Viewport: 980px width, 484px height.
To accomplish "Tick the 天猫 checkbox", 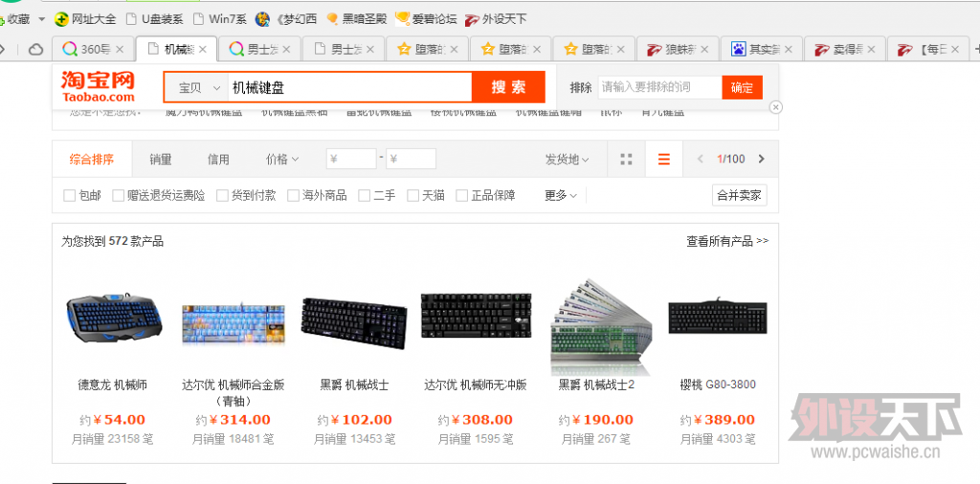I will pos(412,195).
